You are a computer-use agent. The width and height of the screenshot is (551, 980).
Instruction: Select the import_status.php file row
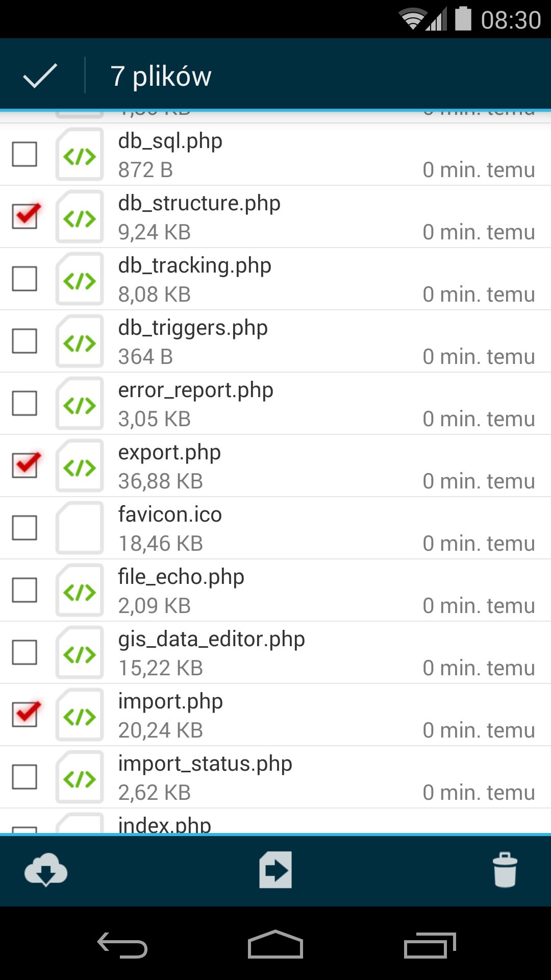(x=275, y=777)
